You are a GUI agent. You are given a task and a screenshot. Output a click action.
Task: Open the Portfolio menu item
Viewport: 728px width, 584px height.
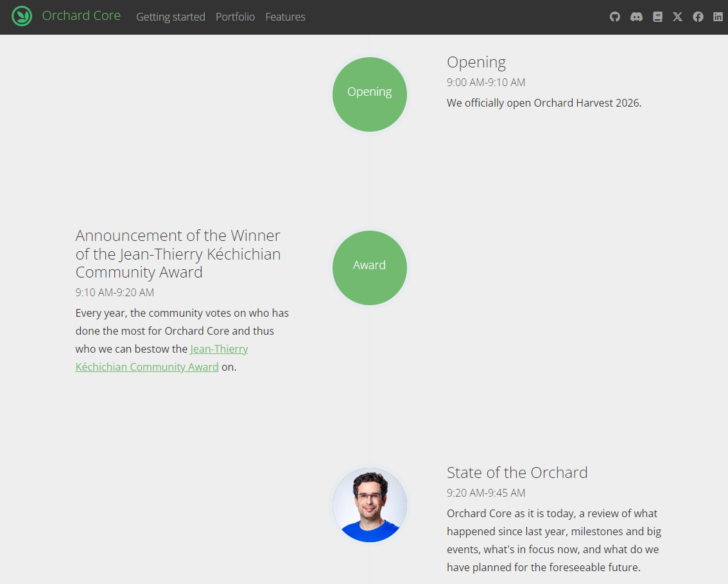tap(236, 17)
